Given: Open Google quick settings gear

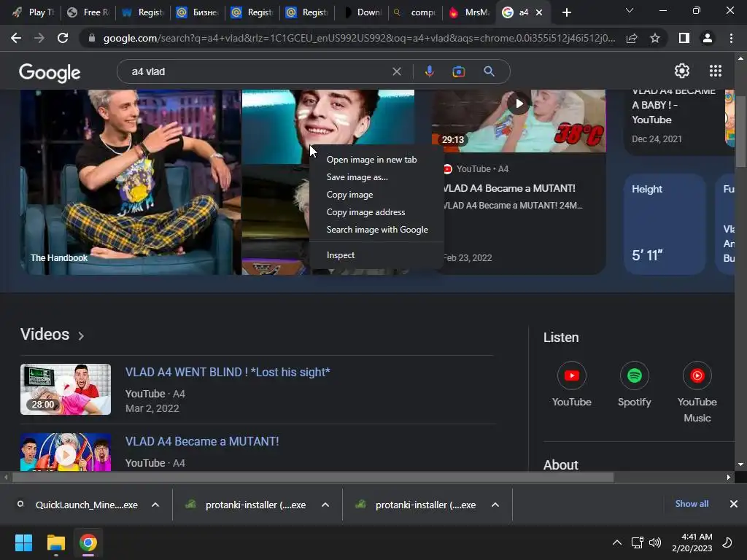Looking at the screenshot, I should 682,71.
